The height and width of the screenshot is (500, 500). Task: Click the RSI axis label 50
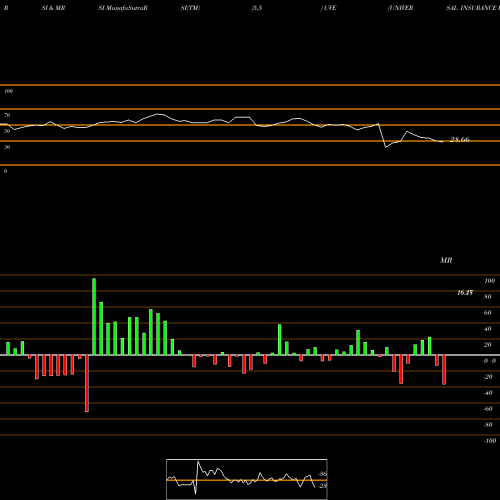7,131
